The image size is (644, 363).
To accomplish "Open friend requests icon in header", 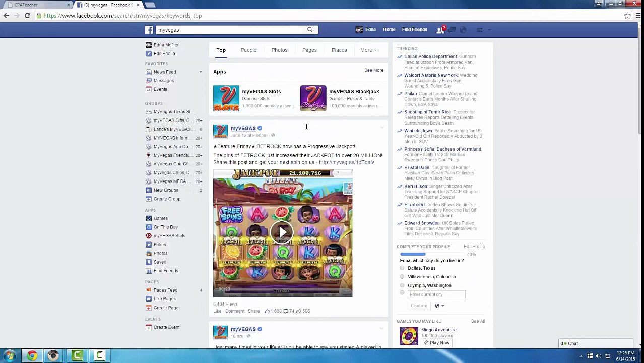I will tap(440, 30).
